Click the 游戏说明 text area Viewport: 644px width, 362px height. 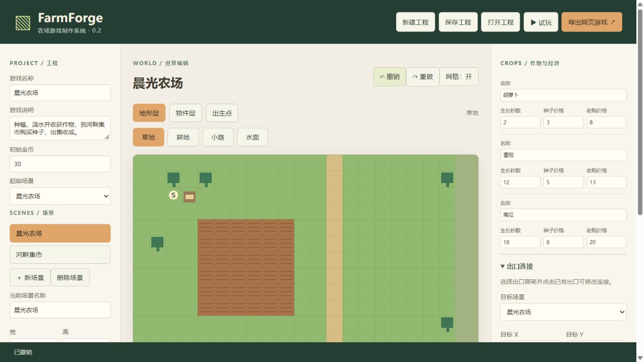pyautogui.click(x=60, y=128)
